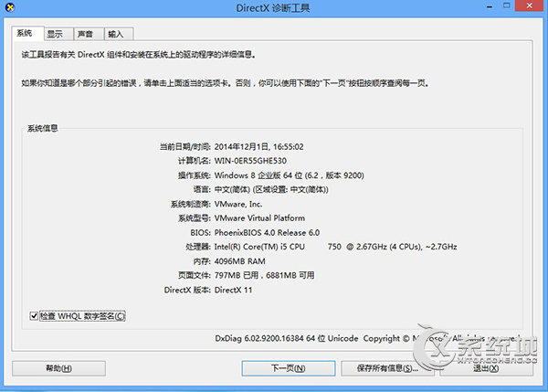Screen dimensions: 548x392
Task: Click 保存所有信息(S) button
Action: point(387,368)
